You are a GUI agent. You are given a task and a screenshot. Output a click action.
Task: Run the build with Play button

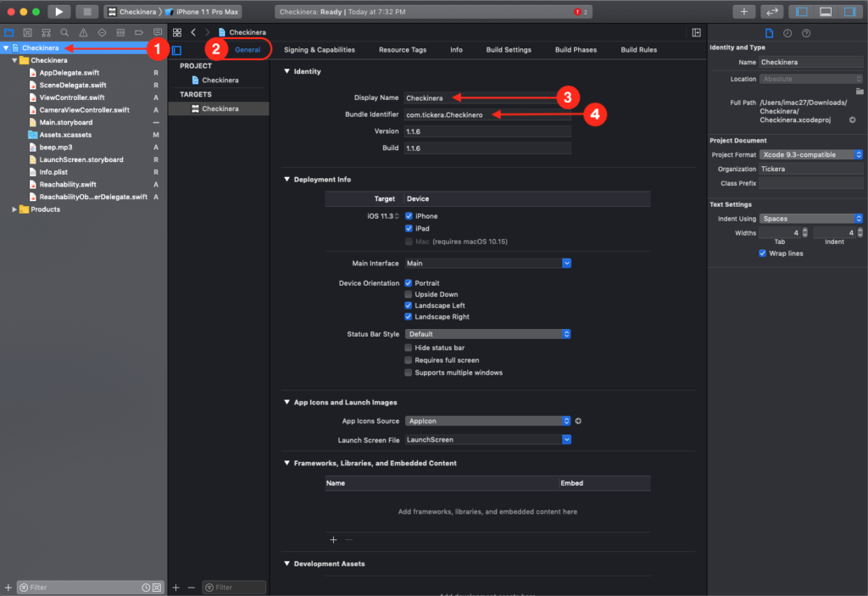(x=58, y=12)
